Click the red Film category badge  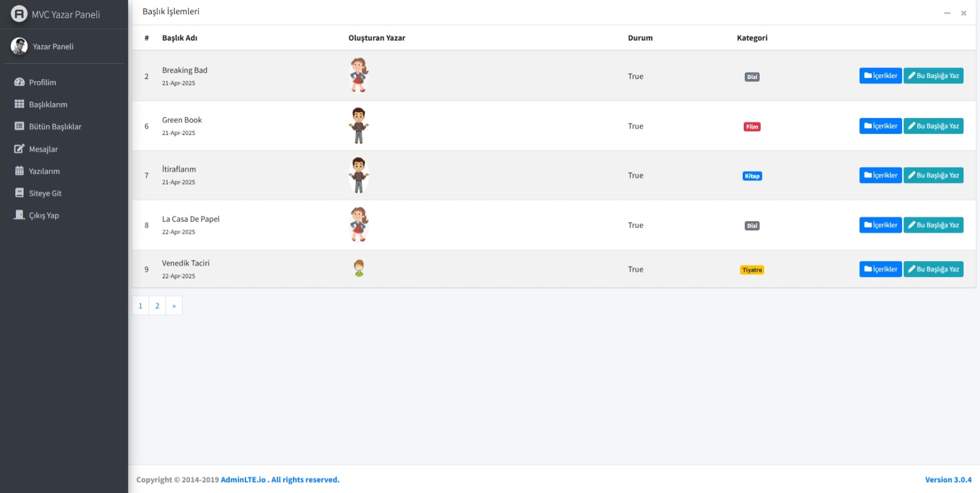(752, 127)
